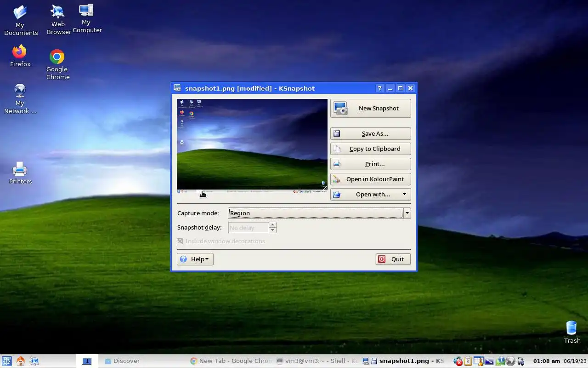The width and height of the screenshot is (588, 368).
Task: Select Google Chrome desktop icon
Action: coord(57,64)
